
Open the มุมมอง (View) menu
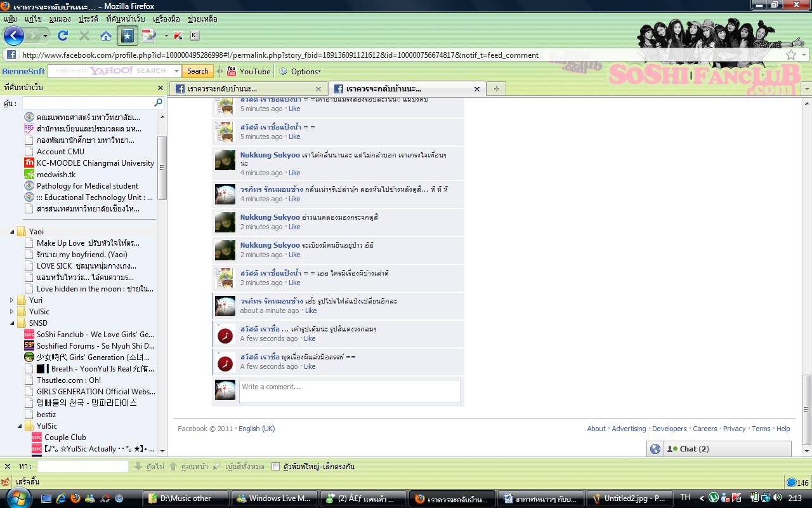click(x=60, y=19)
